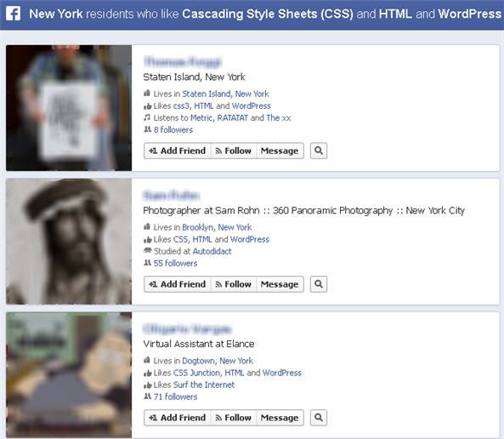The width and height of the screenshot is (504, 439).
Task: View the 55 followers link
Action: pyautogui.click(x=175, y=263)
